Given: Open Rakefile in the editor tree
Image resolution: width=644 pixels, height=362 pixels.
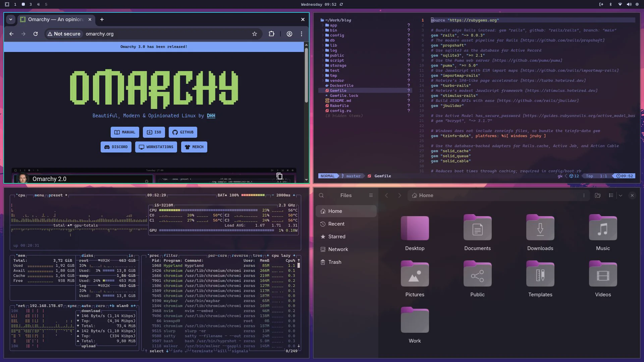Looking at the screenshot, I should [339, 106].
